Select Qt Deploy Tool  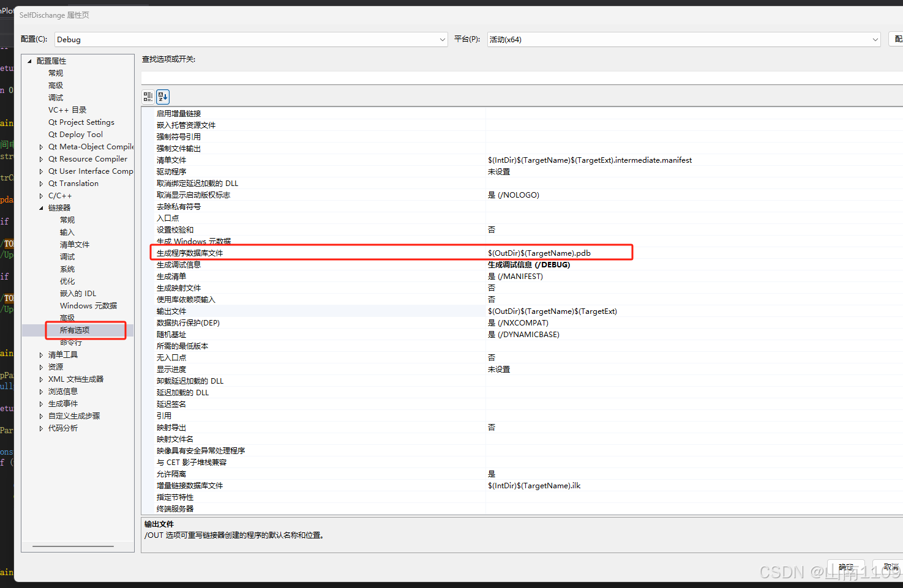[x=75, y=135]
